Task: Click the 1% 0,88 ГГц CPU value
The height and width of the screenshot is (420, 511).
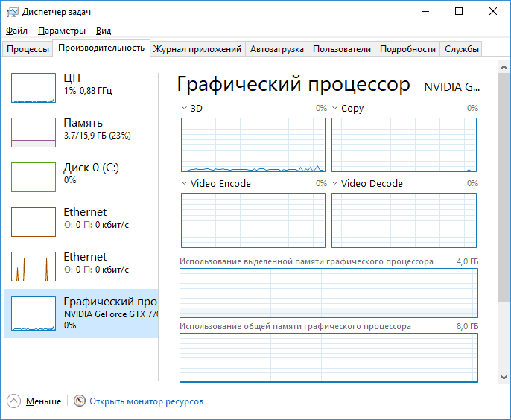Action: tap(88, 91)
